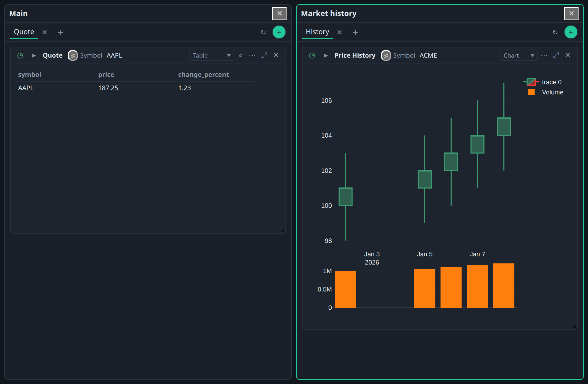Switch to the Quote tab
Viewport: 588px width, 384px height.
(24, 32)
